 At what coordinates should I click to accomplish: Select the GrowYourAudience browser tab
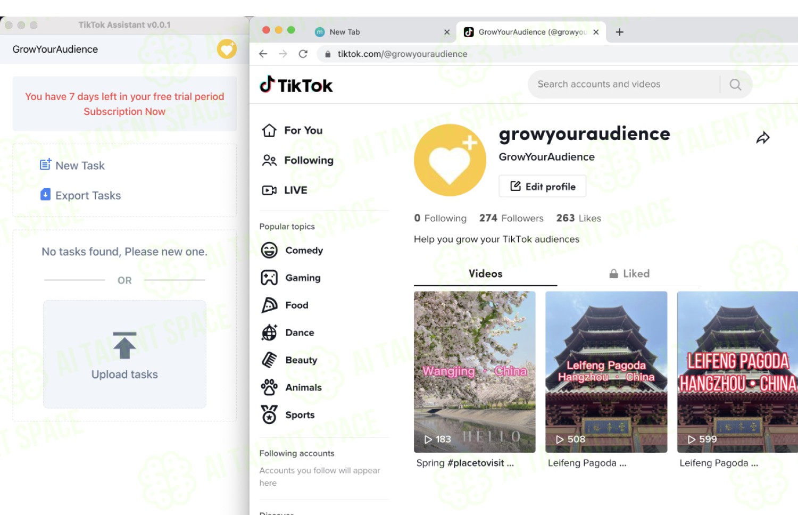pyautogui.click(x=532, y=32)
